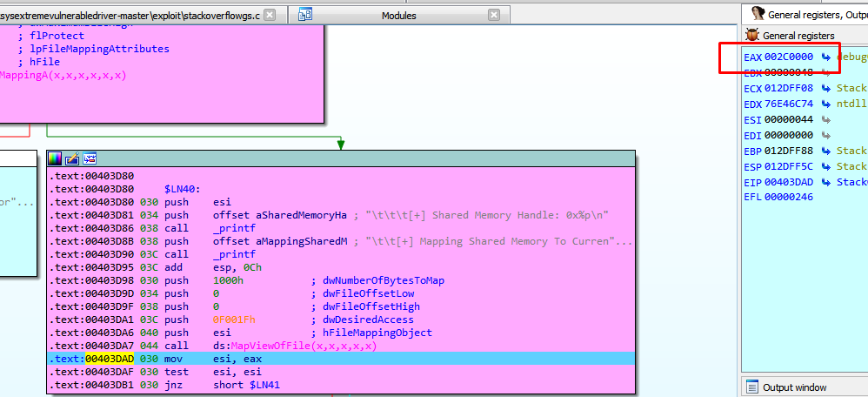Viewport: 868px width, 397px height.
Task: Select highlighted address 00403DAD line
Action: [x=110, y=359]
